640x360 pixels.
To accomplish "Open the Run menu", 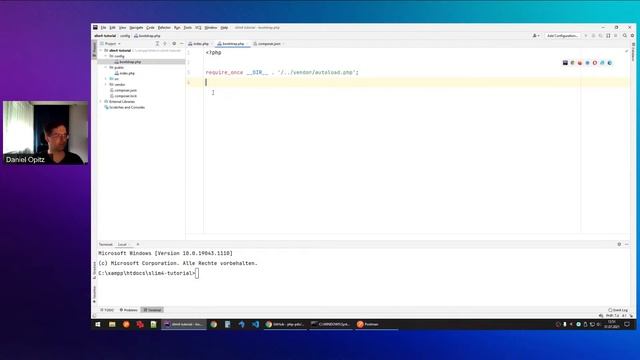I will (177, 28).
